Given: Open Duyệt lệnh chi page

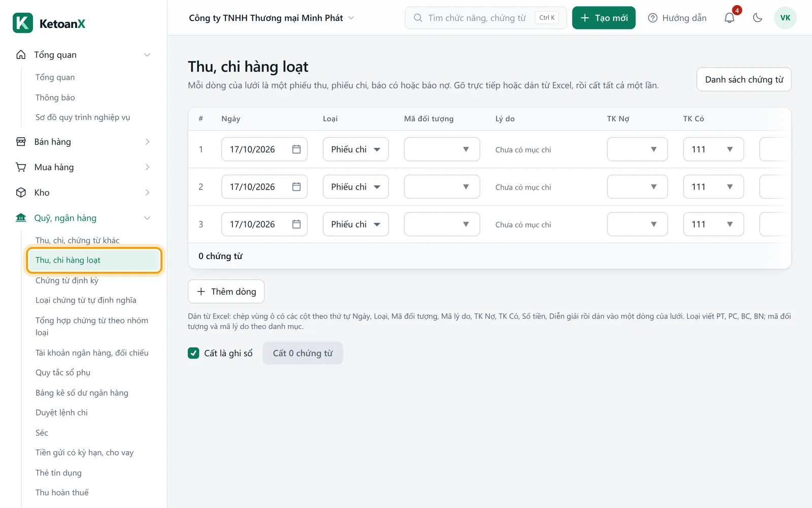Looking at the screenshot, I should [61, 412].
